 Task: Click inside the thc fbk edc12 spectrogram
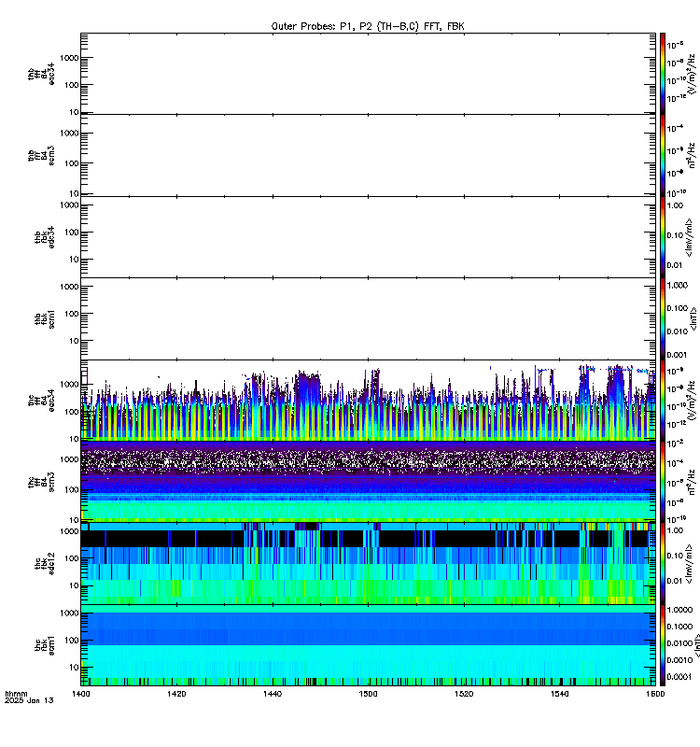[368, 564]
